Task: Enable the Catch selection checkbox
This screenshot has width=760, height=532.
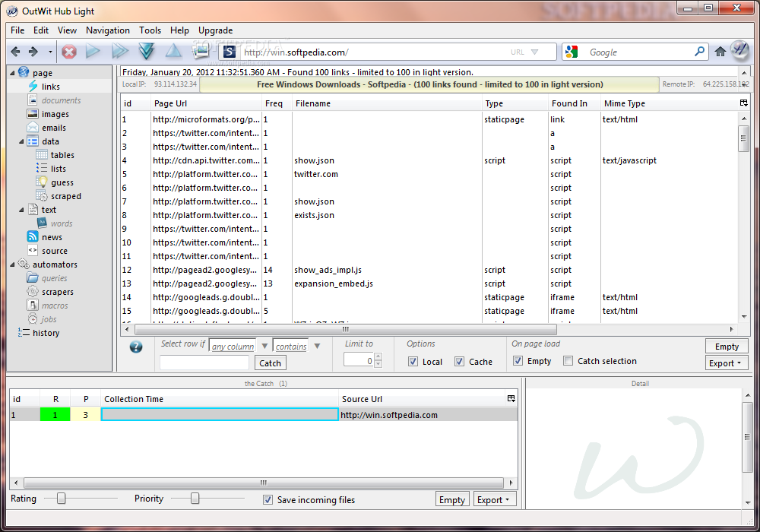Action: 568,361
